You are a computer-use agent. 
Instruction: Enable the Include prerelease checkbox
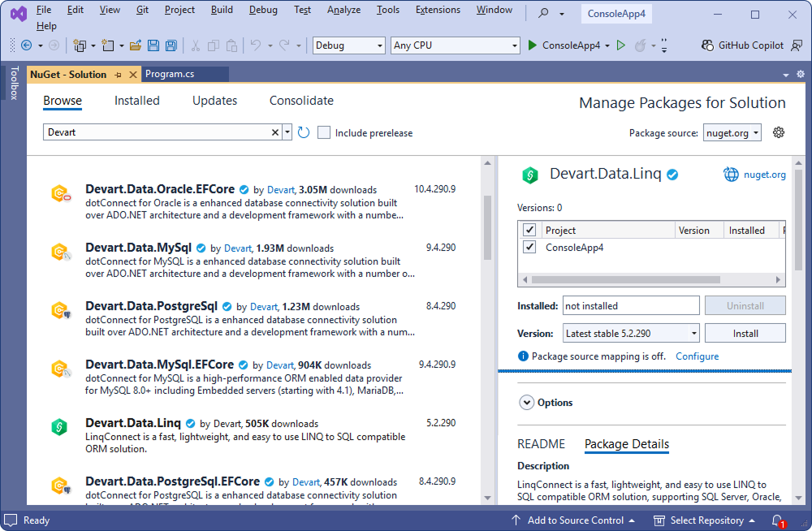tap(324, 131)
